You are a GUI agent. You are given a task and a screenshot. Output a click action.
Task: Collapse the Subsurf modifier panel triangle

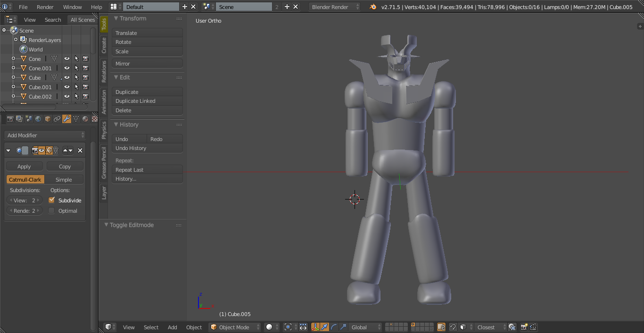[8, 150]
